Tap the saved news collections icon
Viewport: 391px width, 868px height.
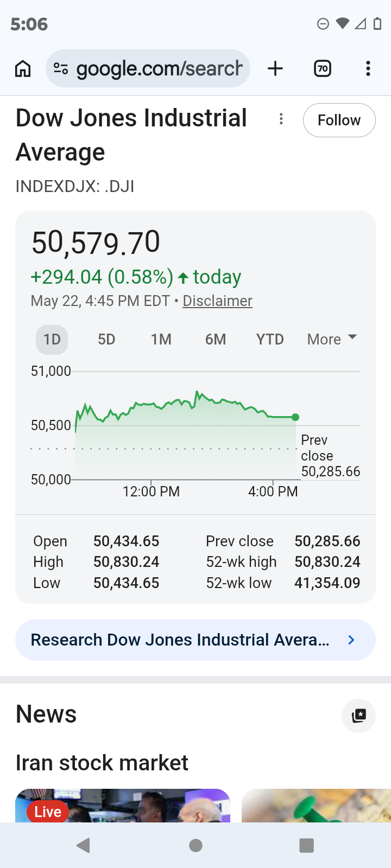coord(358,716)
